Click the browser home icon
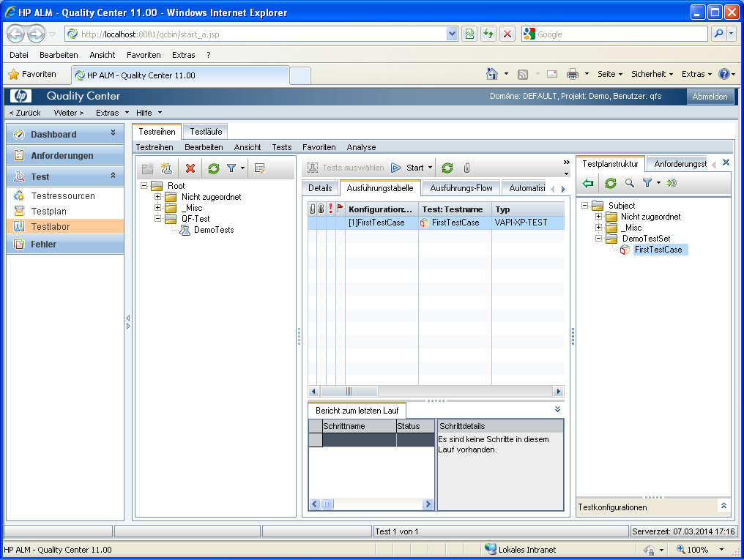This screenshot has width=744, height=560. [x=492, y=74]
